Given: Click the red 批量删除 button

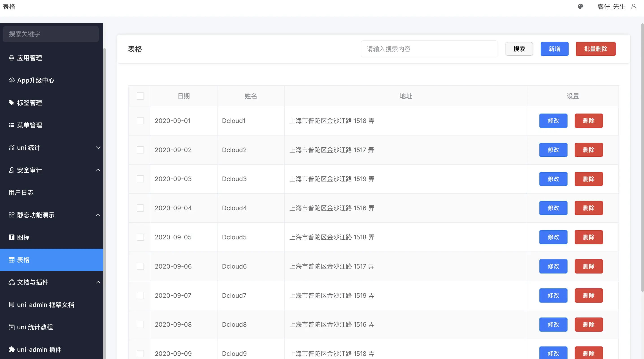Looking at the screenshot, I should coord(596,49).
